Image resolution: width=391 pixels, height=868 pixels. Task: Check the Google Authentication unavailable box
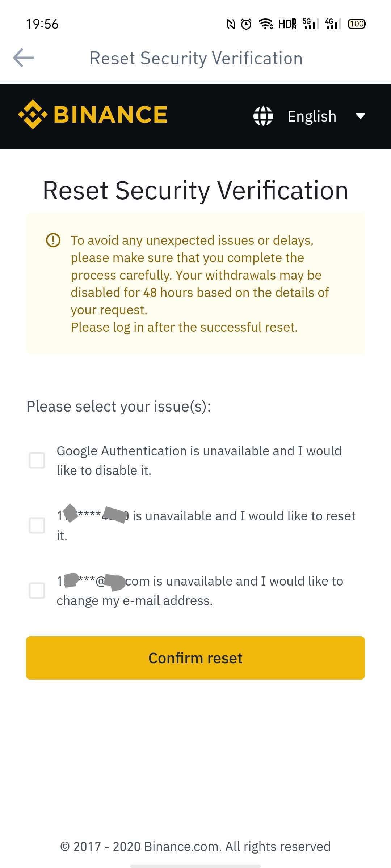(x=37, y=460)
